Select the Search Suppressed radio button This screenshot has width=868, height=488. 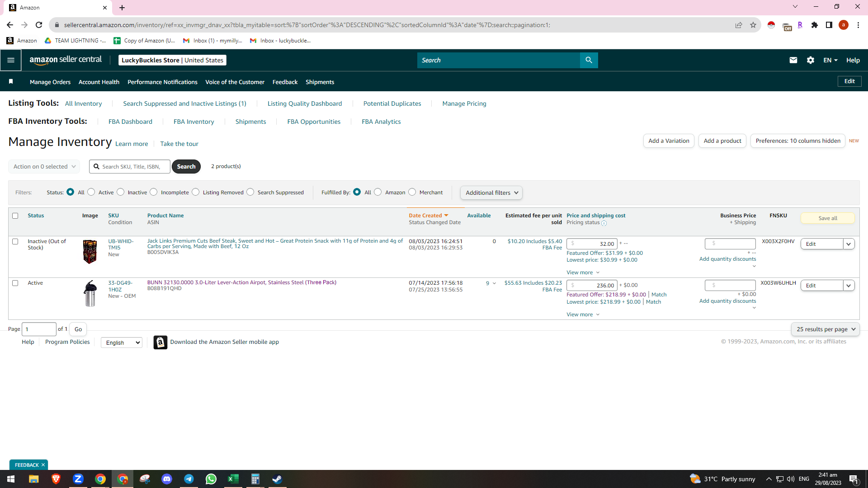click(250, 192)
